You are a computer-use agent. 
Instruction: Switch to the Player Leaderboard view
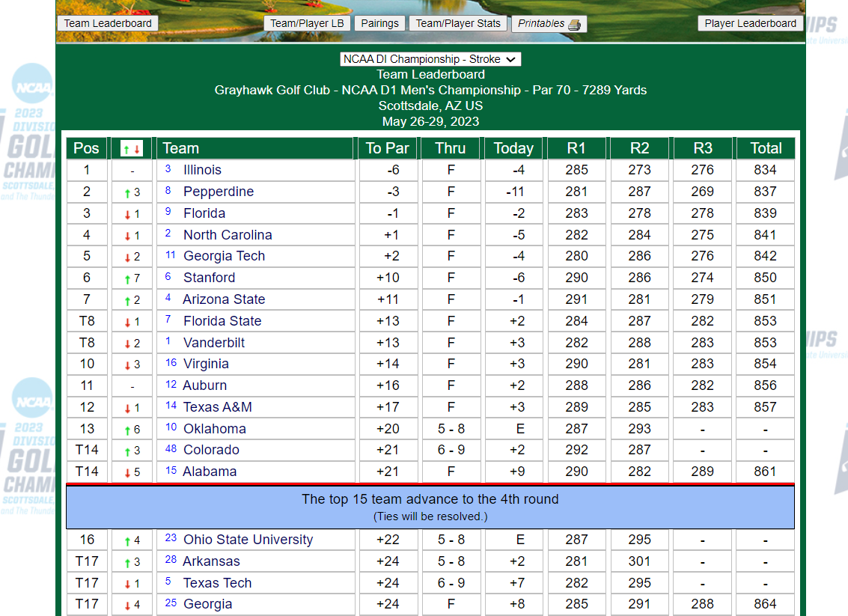click(x=750, y=23)
